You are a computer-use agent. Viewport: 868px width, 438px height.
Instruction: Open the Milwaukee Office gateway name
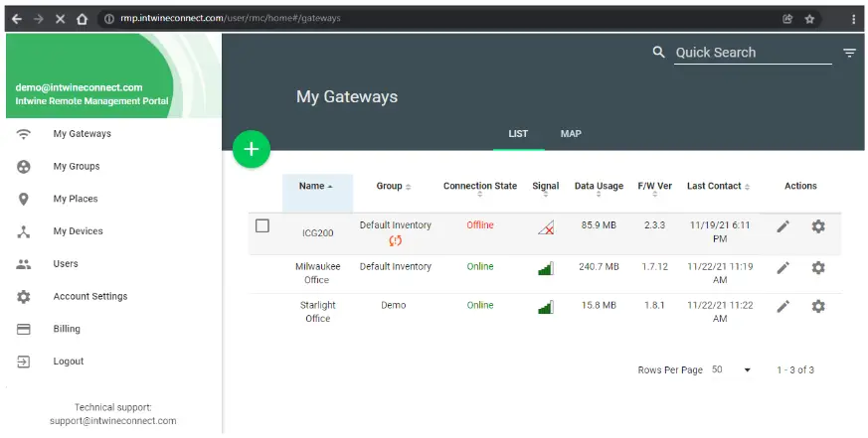pos(317,273)
